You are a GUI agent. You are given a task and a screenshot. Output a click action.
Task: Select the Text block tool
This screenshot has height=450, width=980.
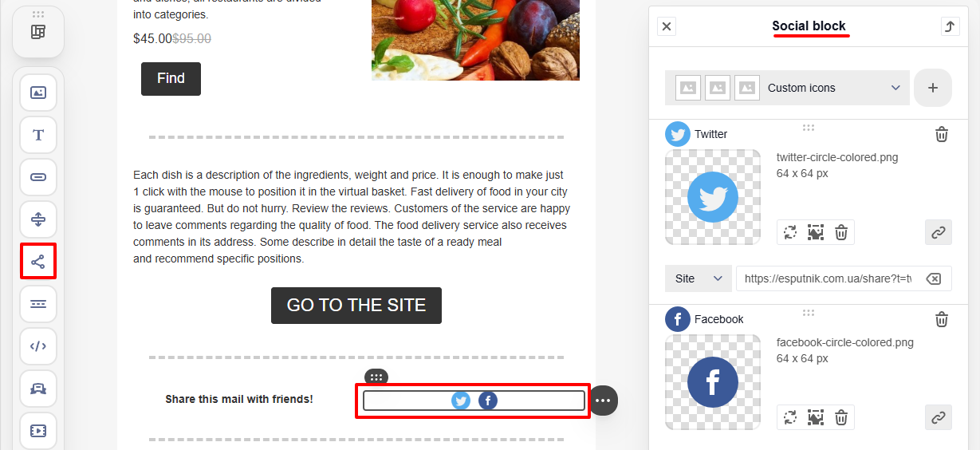pyautogui.click(x=38, y=135)
